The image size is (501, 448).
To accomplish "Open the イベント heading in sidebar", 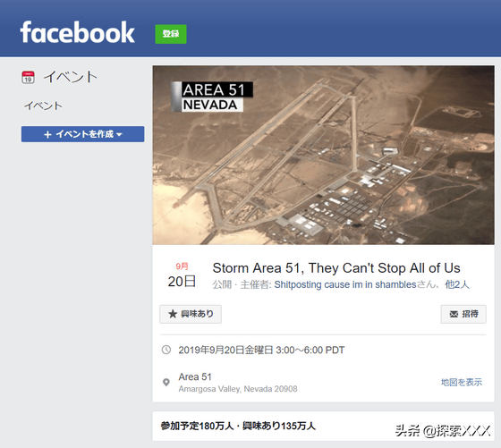I will [x=71, y=77].
